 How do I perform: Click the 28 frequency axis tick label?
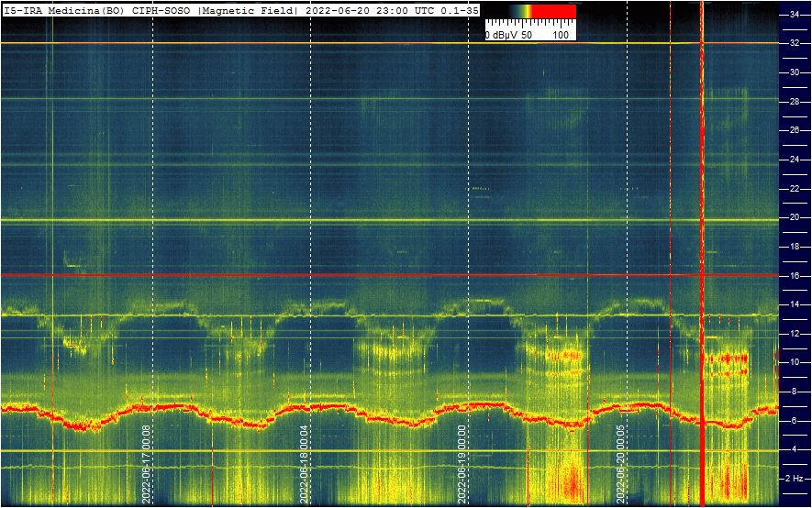click(795, 101)
